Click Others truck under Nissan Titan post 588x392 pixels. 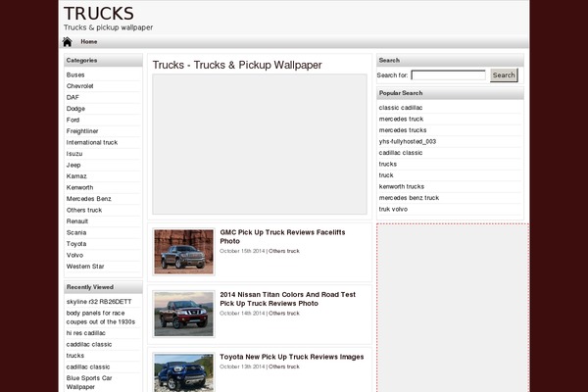284,314
